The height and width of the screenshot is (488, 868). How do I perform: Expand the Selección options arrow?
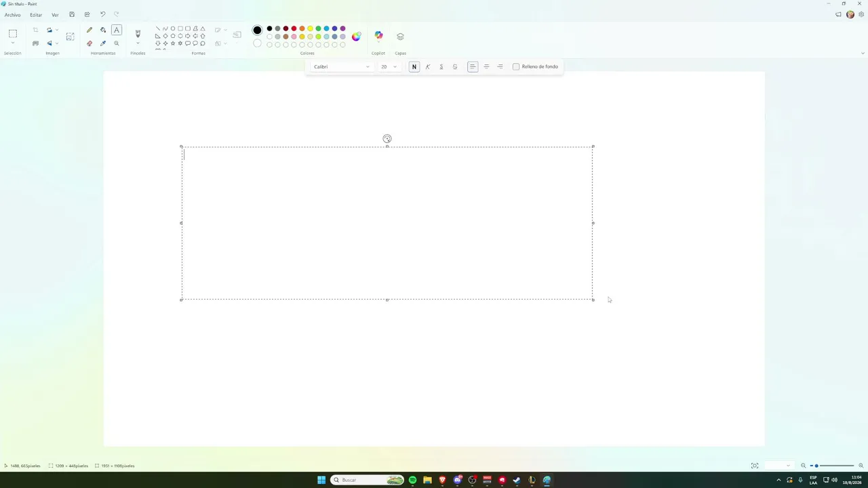click(x=13, y=43)
